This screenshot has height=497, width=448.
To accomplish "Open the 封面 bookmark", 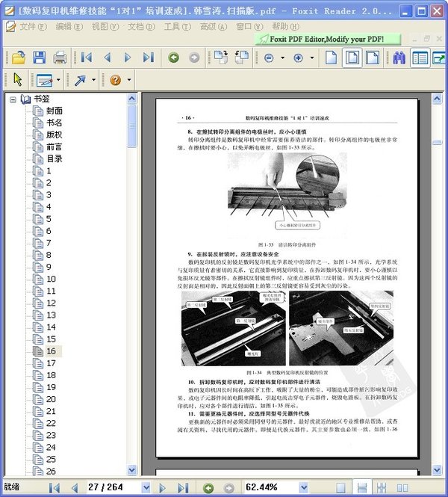I will (x=55, y=111).
